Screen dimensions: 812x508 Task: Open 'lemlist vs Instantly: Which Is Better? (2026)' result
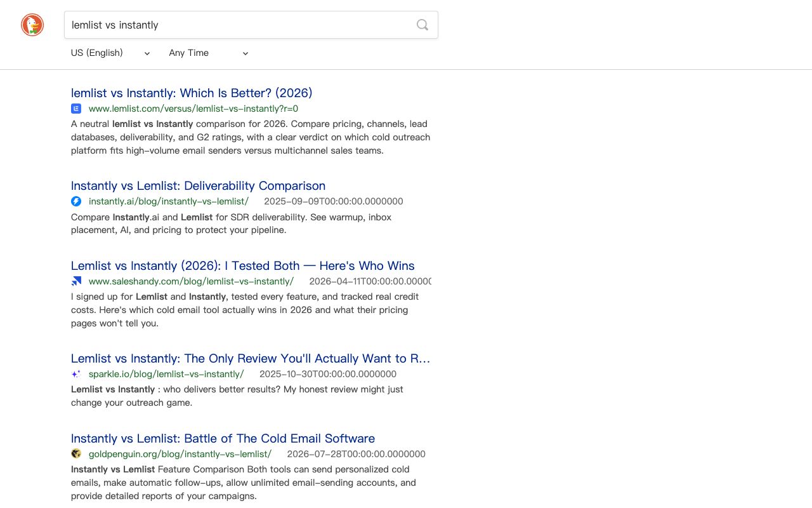pos(192,93)
